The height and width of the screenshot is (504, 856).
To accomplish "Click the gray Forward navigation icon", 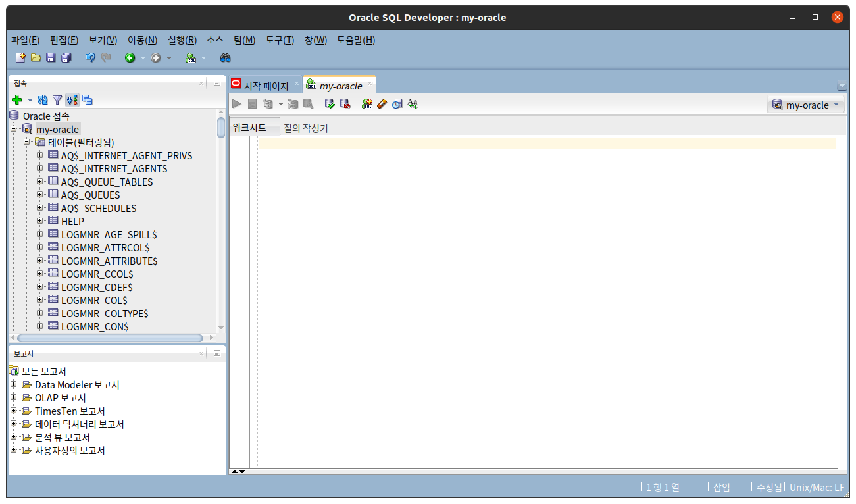I will click(155, 58).
